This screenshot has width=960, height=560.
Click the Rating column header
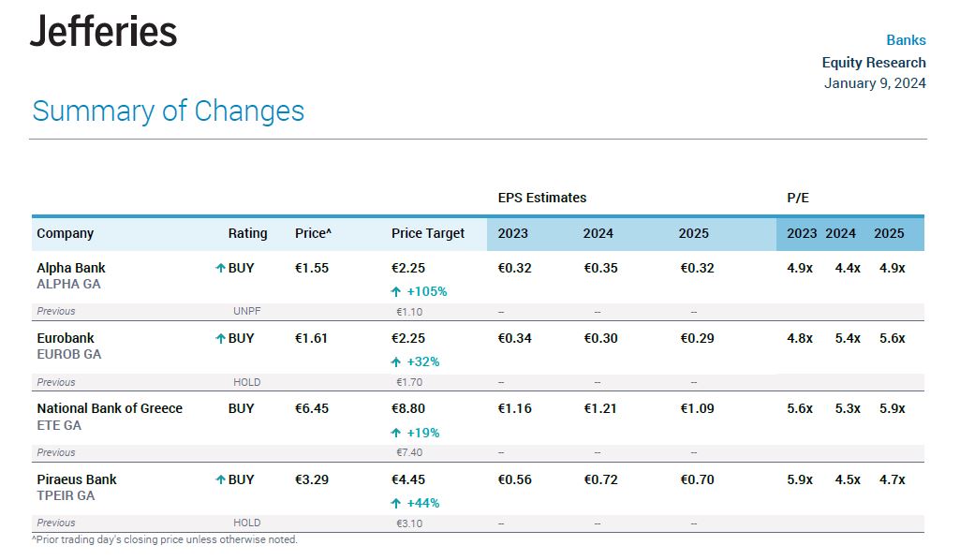point(247,233)
